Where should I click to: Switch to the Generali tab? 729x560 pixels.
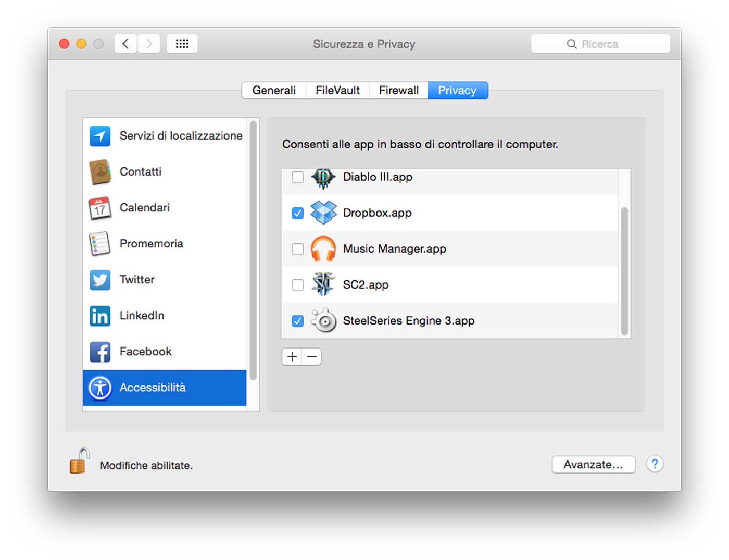click(274, 90)
